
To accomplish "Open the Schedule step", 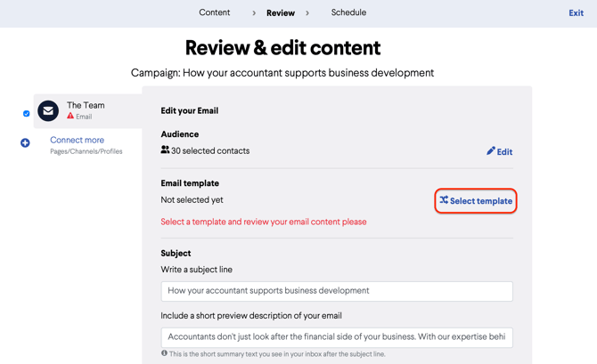I will point(348,12).
